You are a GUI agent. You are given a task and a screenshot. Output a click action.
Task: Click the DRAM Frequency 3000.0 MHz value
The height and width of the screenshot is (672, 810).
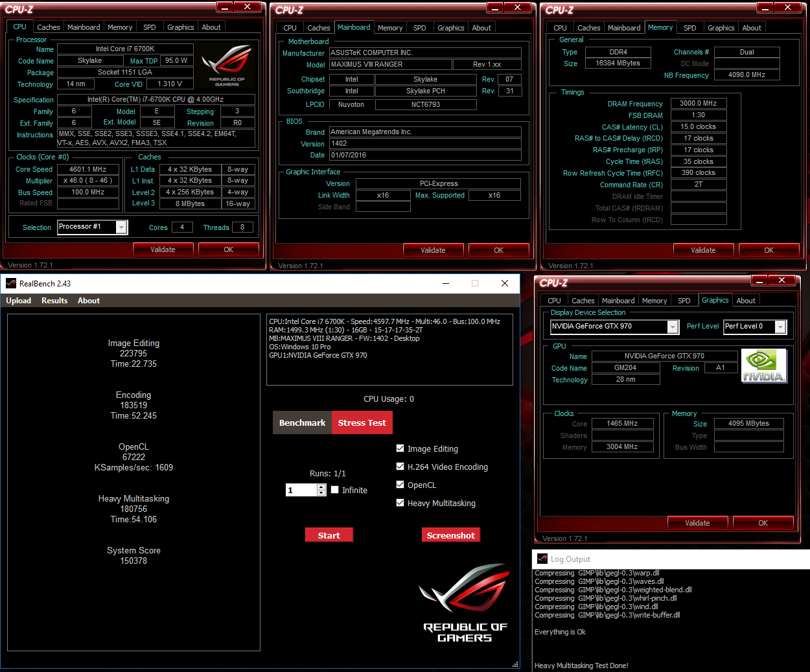(x=699, y=103)
